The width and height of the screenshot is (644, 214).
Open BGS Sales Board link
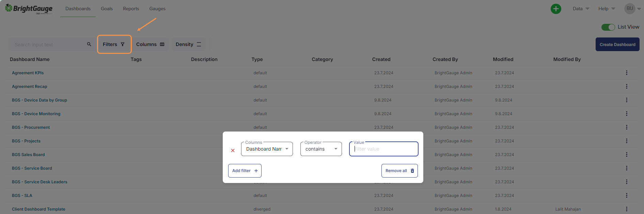pos(28,154)
